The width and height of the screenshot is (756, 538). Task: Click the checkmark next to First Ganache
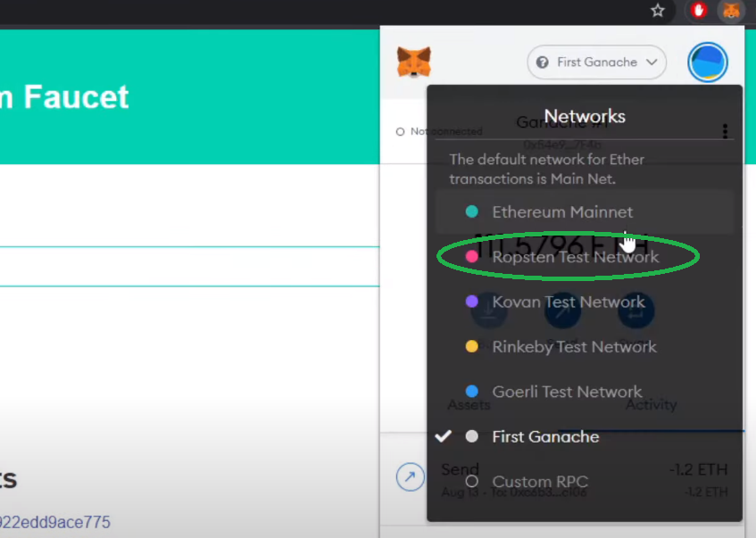443,435
